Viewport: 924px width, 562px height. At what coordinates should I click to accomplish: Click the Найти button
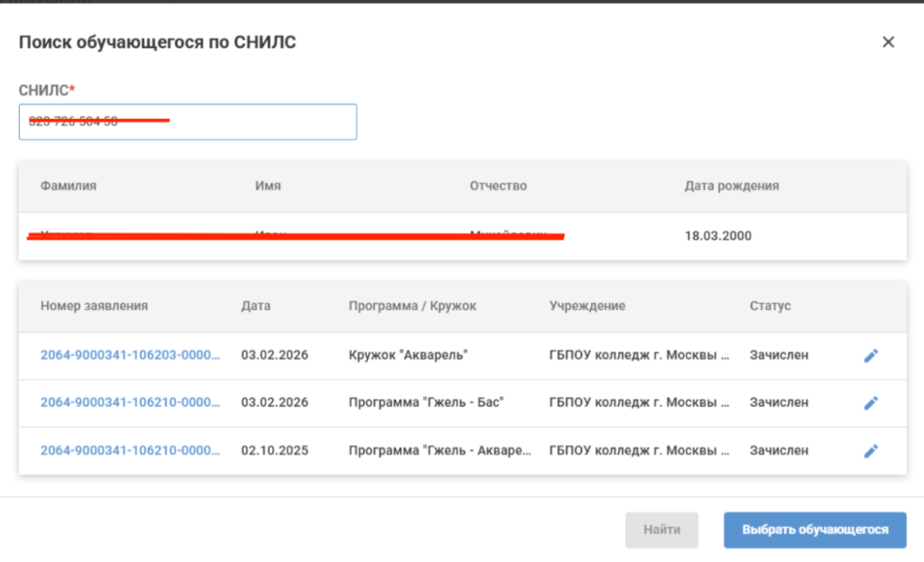point(661,530)
